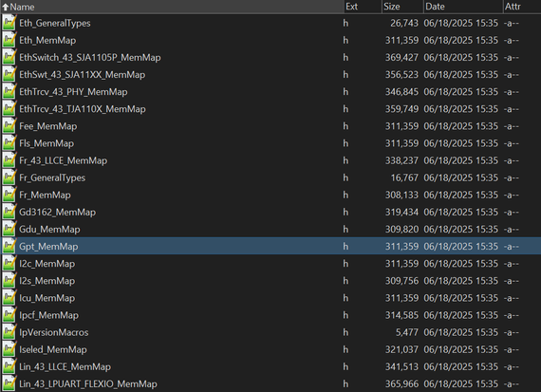Viewport: 541px width, 392px height.
Task: Click the Fr_GeneralTypes file icon
Action: click(x=9, y=177)
